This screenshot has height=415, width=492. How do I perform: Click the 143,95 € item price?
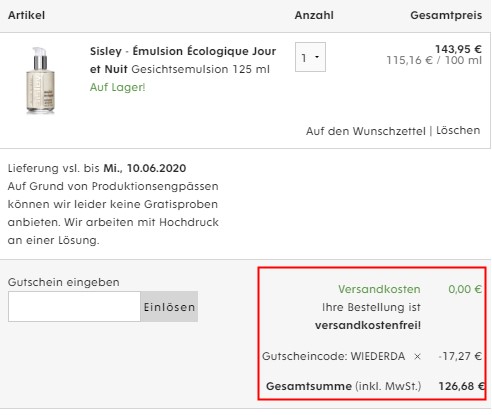point(458,49)
